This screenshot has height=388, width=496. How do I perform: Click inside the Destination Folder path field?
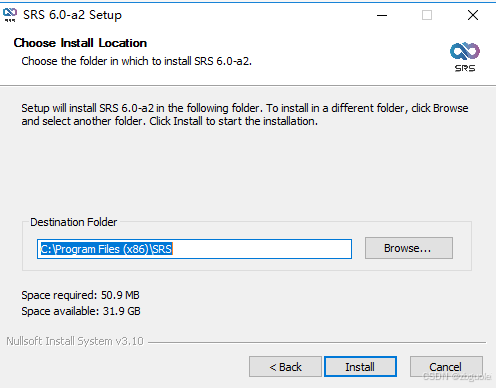194,249
